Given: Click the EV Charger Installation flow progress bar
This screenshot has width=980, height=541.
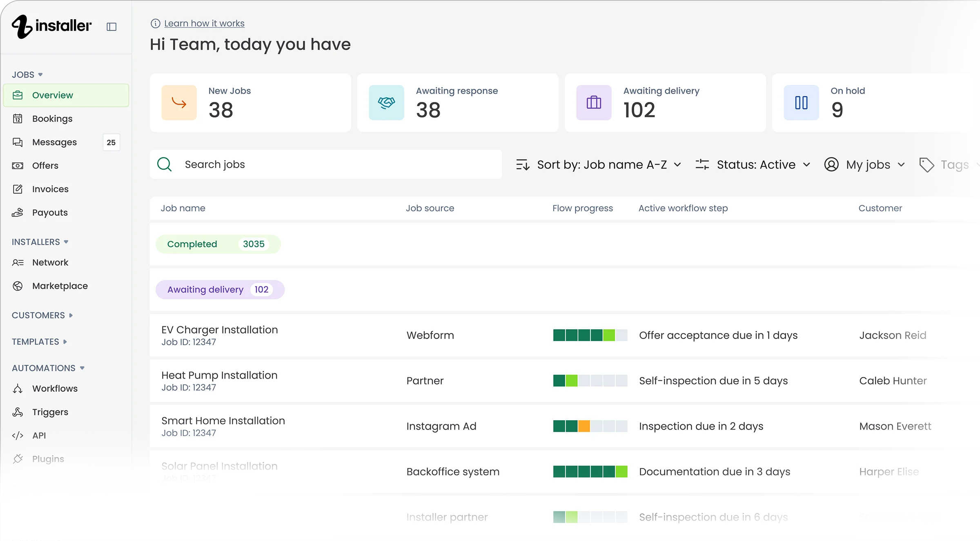Looking at the screenshot, I should tap(590, 335).
